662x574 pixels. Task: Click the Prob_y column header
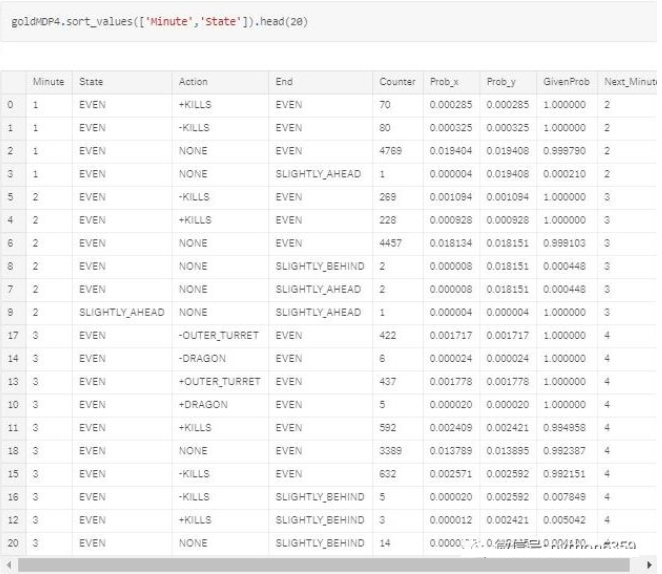click(501, 82)
